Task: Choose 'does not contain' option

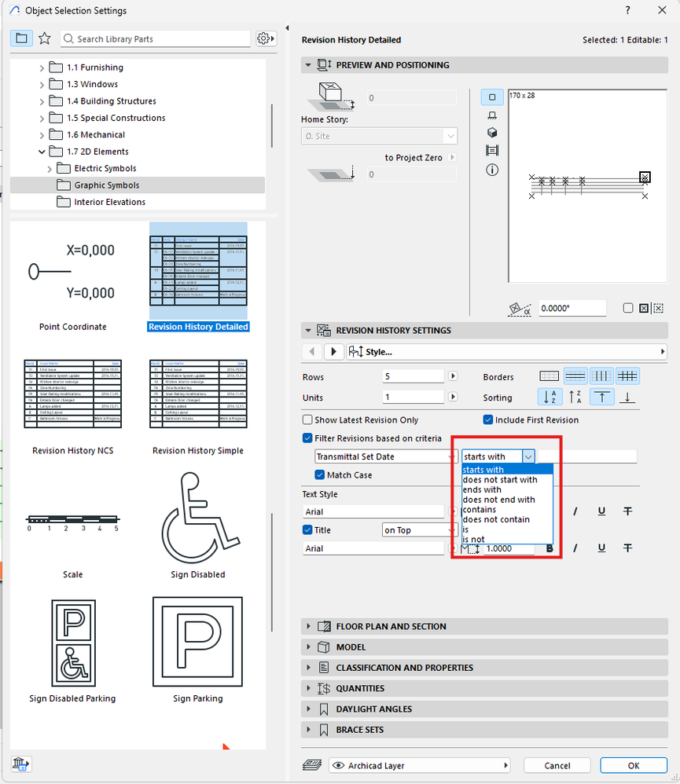Action: pyautogui.click(x=496, y=519)
